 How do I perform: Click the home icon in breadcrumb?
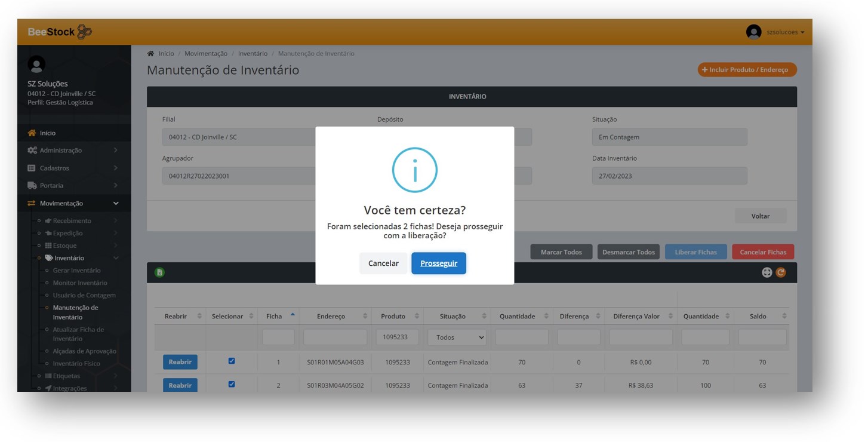[x=151, y=54]
